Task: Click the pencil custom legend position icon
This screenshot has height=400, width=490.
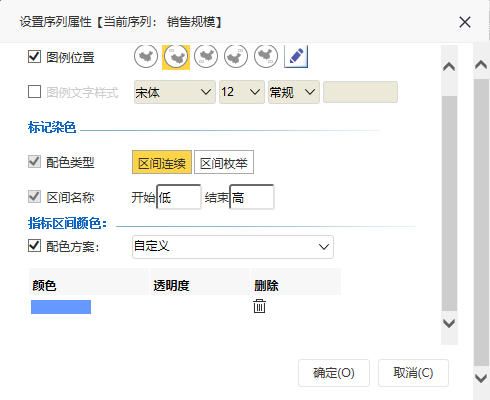Action: click(296, 57)
